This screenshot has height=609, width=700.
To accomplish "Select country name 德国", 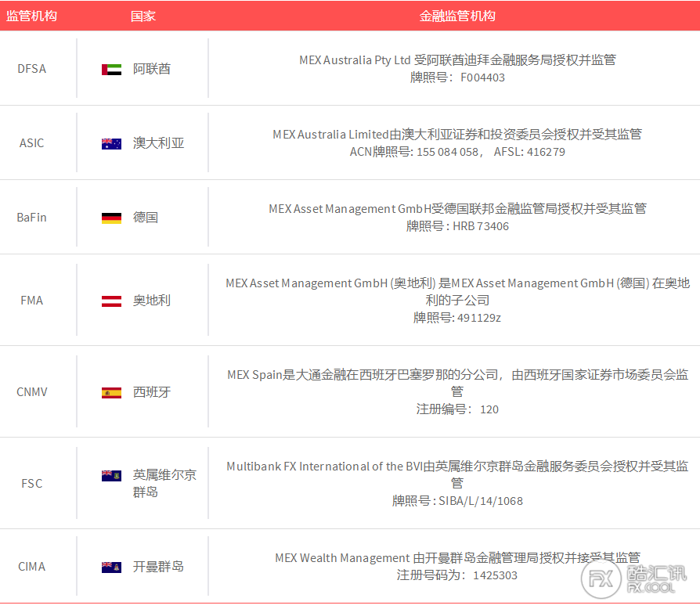I will coord(146,218).
